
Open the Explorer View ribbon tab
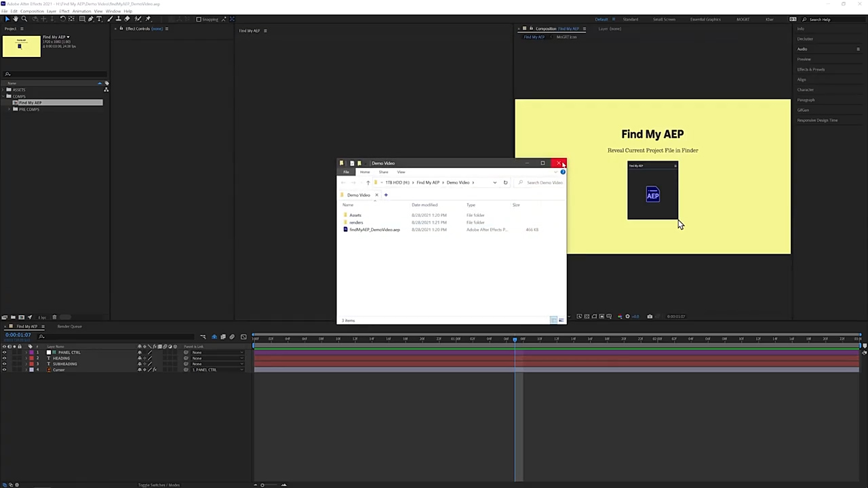pos(401,172)
